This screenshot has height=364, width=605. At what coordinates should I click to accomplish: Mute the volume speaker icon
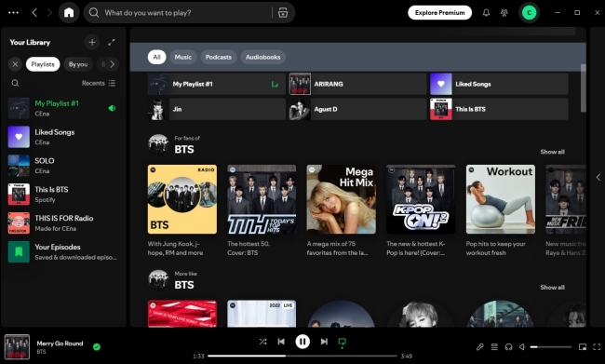coord(522,347)
